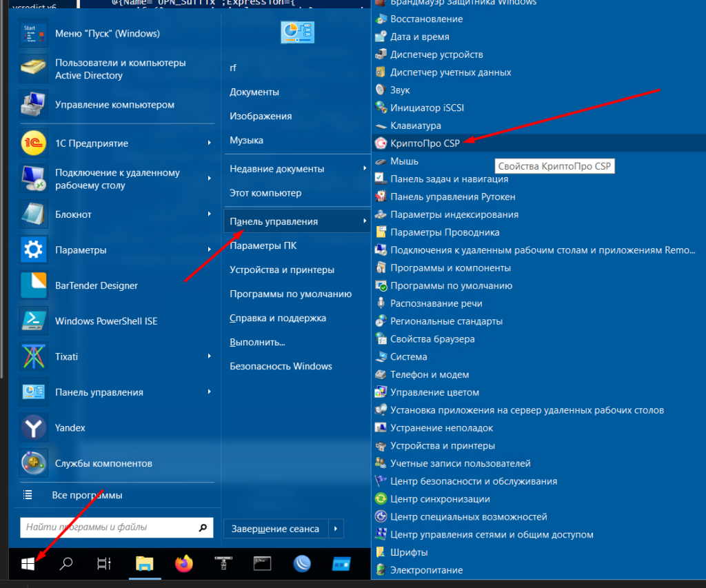Open Windows PowerShell ISE icon
Viewport: 706px width, 588px height.
click(33, 321)
